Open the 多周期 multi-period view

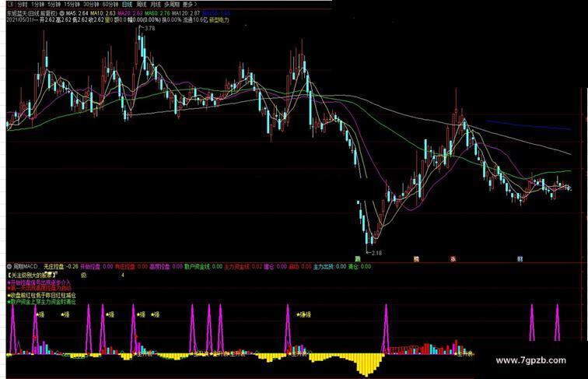click(x=172, y=5)
